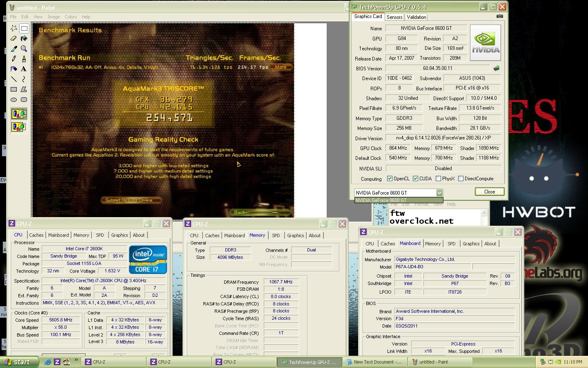This screenshot has width=588, height=368.
Task: Select NVIDIA GeForce 8600 GT list entry
Action: point(399,200)
